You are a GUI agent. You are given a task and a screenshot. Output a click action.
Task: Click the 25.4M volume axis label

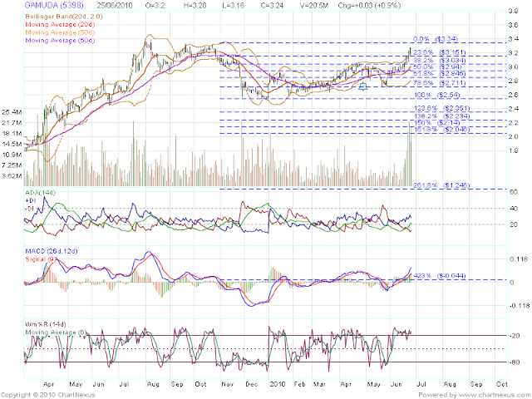coord(12,112)
